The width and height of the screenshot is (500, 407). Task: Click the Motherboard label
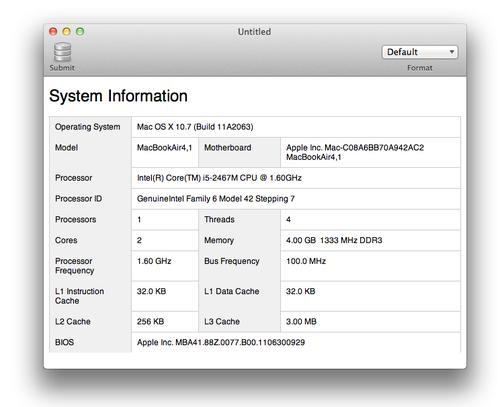point(228,148)
